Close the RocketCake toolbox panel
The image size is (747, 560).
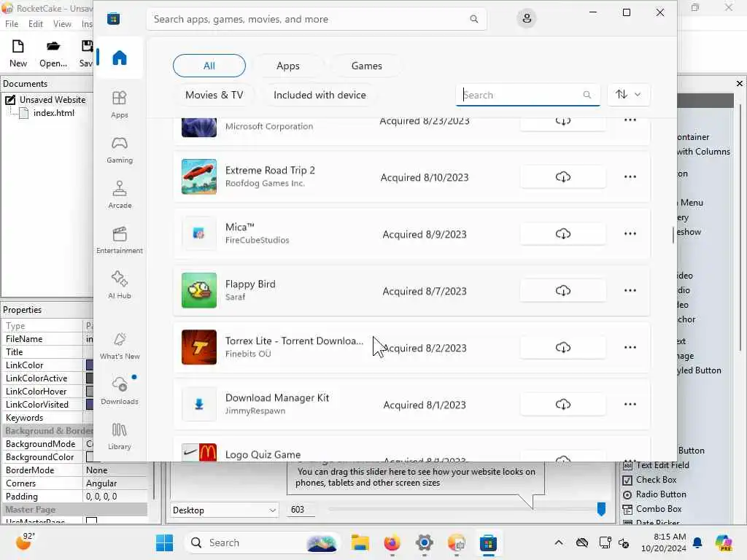740,83
